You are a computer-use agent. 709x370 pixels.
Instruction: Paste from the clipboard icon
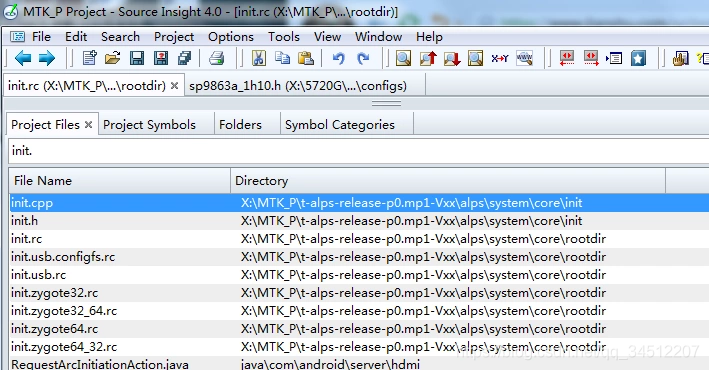tap(306, 58)
